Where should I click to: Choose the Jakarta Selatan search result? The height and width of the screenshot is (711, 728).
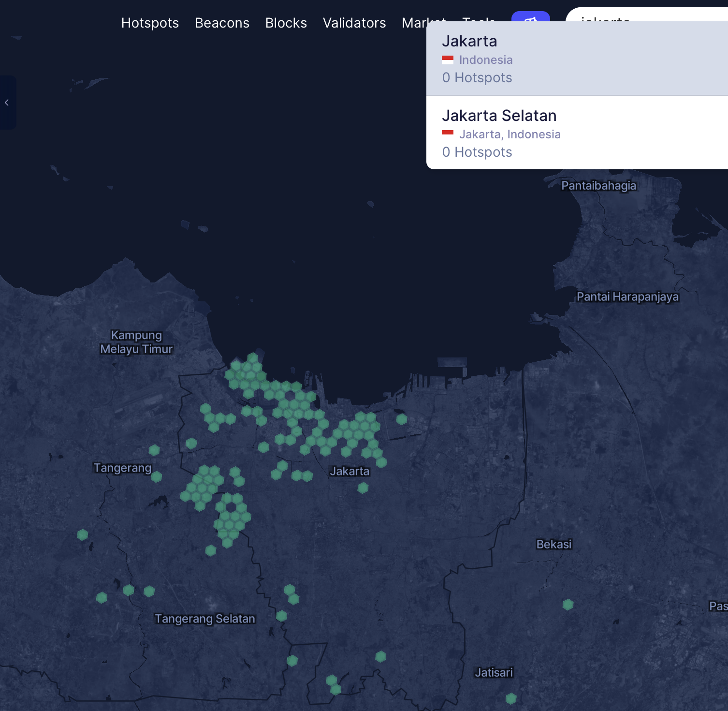click(577, 133)
